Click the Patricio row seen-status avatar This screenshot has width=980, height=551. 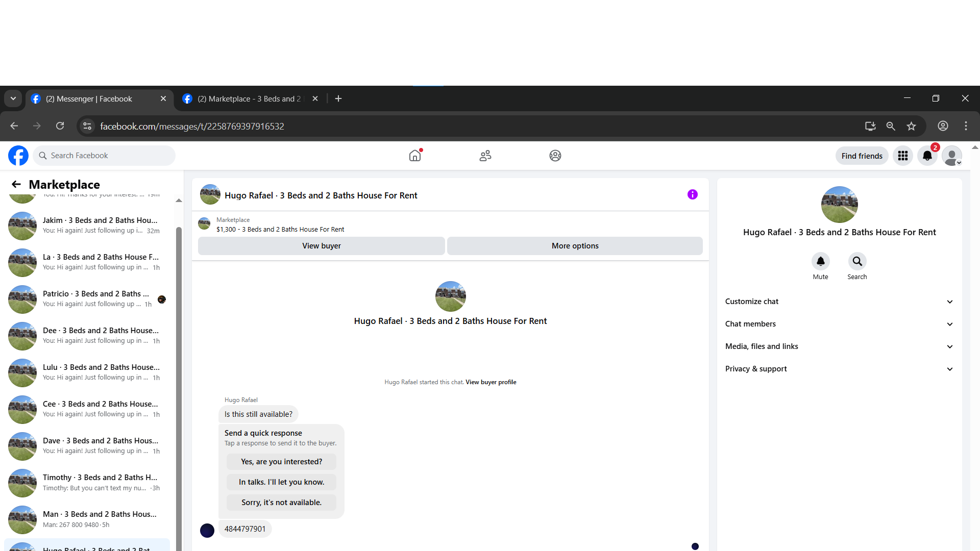(162, 299)
